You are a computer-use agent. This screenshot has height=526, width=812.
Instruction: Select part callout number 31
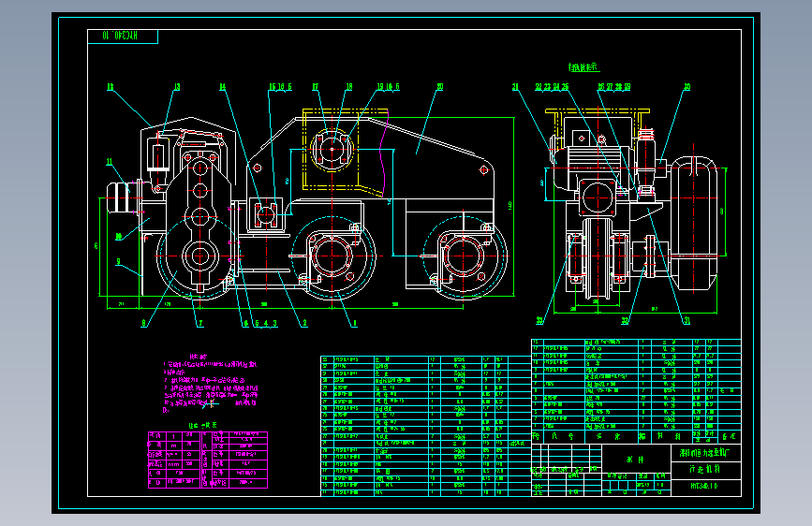tap(687, 321)
